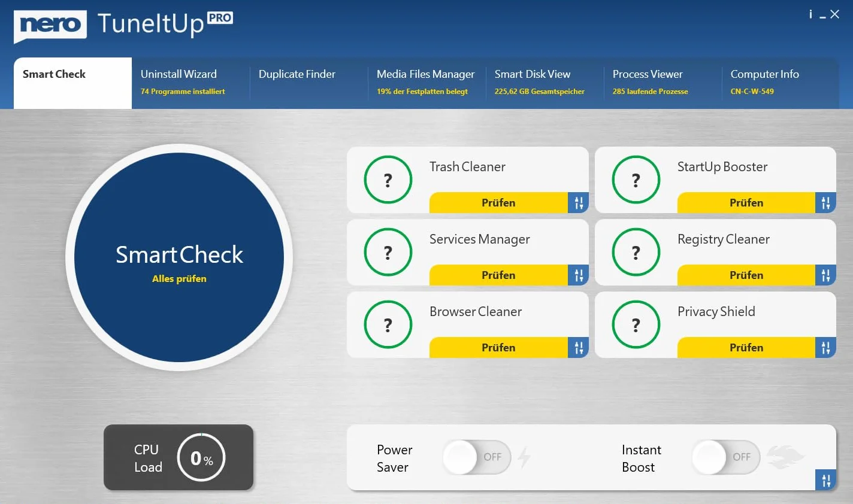853x504 pixels.
Task: Close the TuneItUp window
Action: 834,14
